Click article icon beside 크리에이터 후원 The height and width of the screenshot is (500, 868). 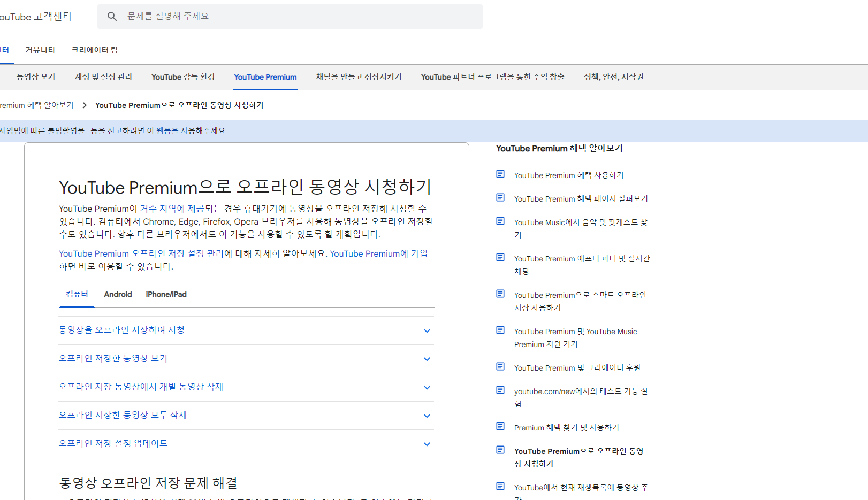tap(500, 366)
